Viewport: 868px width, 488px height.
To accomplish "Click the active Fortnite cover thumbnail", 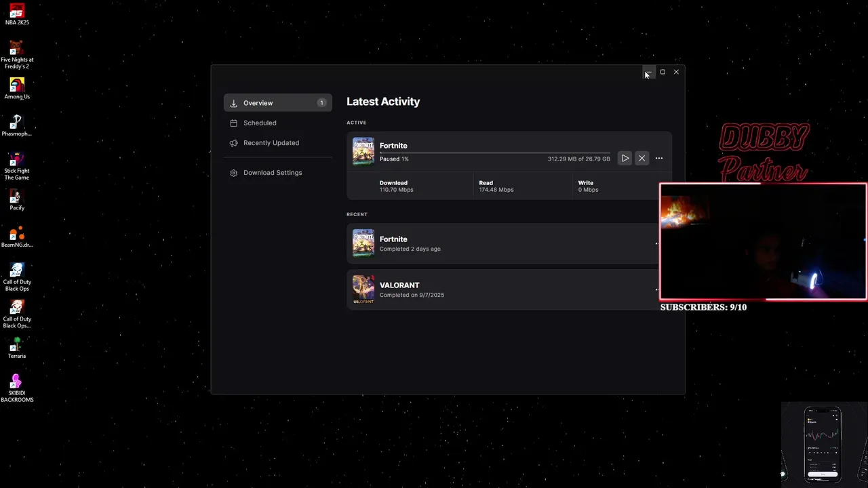I will point(363,151).
